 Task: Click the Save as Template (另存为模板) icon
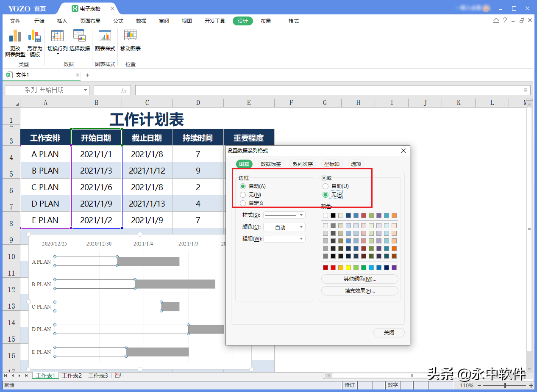tap(34, 42)
